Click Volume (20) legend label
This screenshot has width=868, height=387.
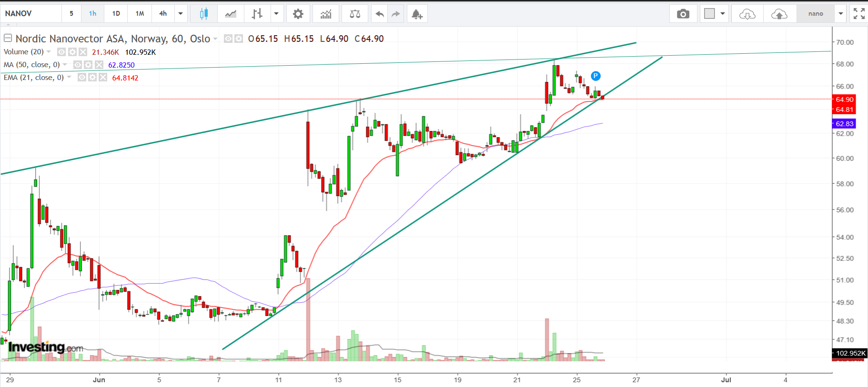tap(24, 52)
